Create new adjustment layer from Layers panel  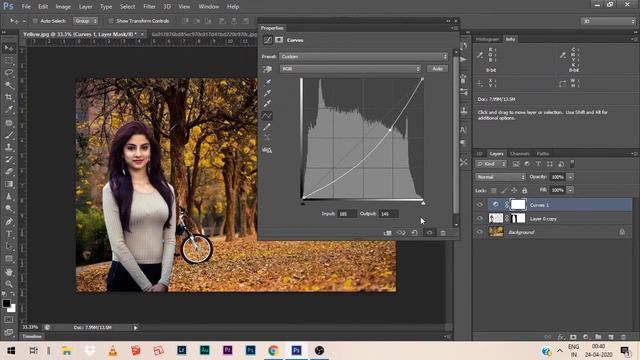pos(586,337)
